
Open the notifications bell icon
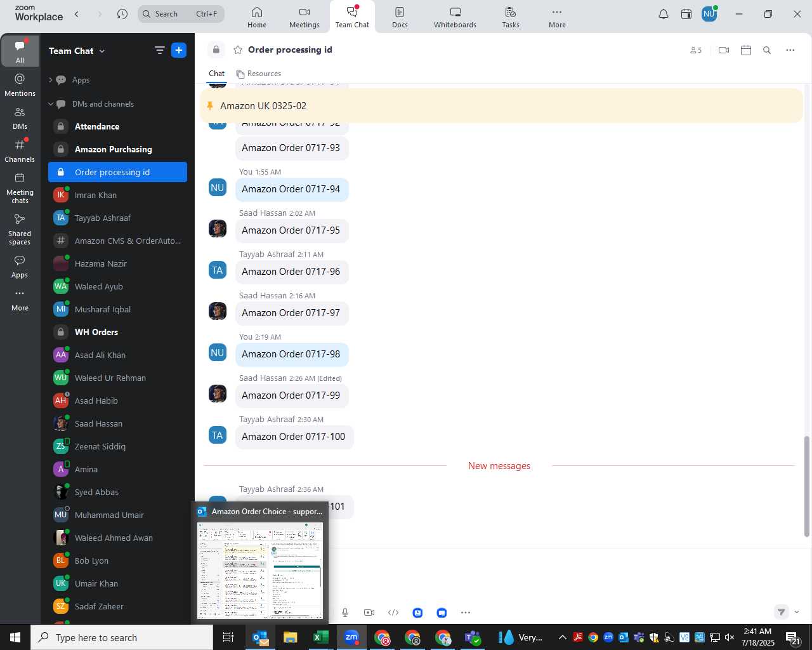(x=664, y=14)
